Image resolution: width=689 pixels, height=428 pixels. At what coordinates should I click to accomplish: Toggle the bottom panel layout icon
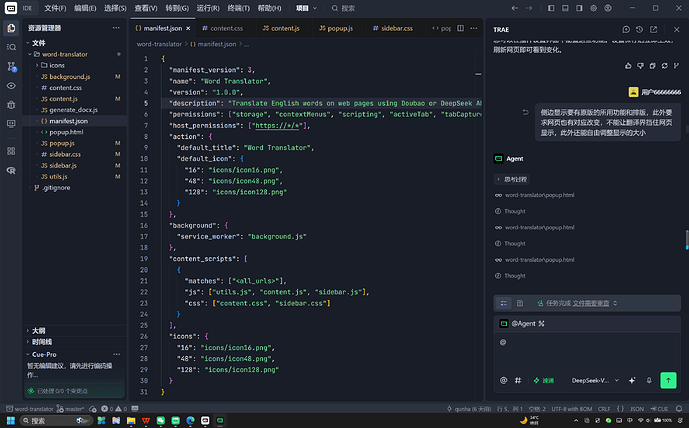[x=565, y=8]
